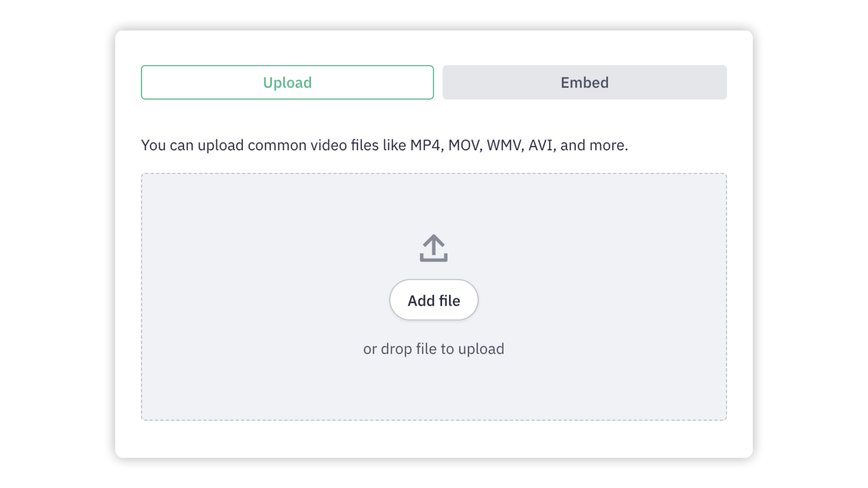The height and width of the screenshot is (488, 868).
Task: Click the white rounded Add file pill
Action: tap(434, 300)
